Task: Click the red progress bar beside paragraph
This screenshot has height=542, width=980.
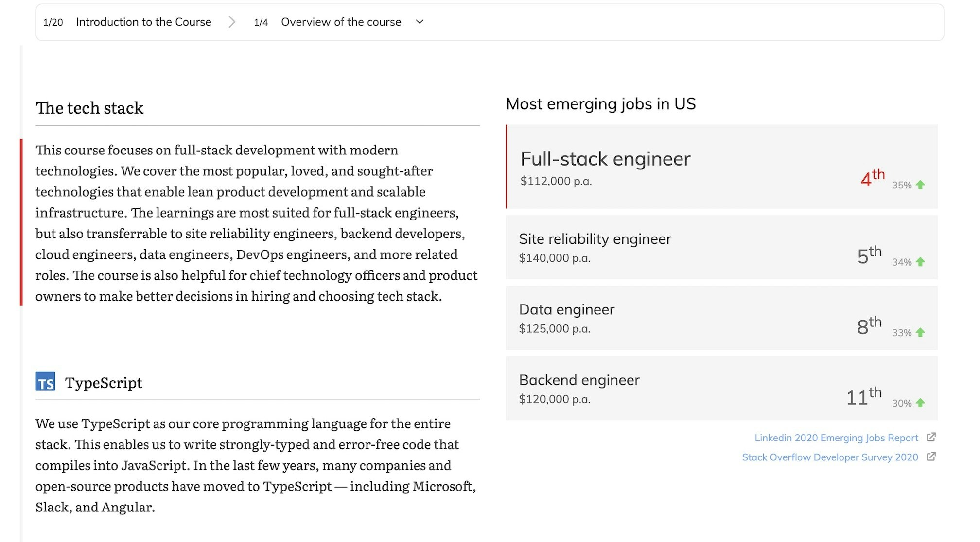Action: pyautogui.click(x=21, y=222)
